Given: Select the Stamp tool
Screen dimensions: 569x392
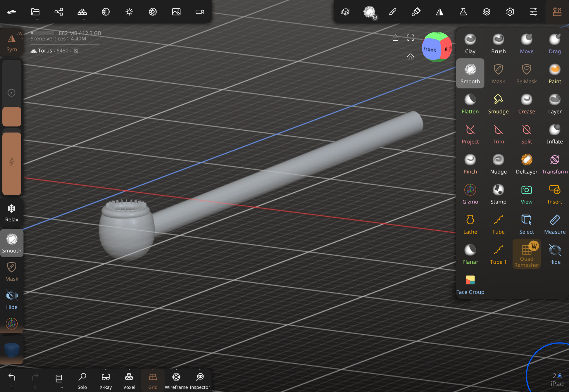Looking at the screenshot, I should click(x=498, y=194).
